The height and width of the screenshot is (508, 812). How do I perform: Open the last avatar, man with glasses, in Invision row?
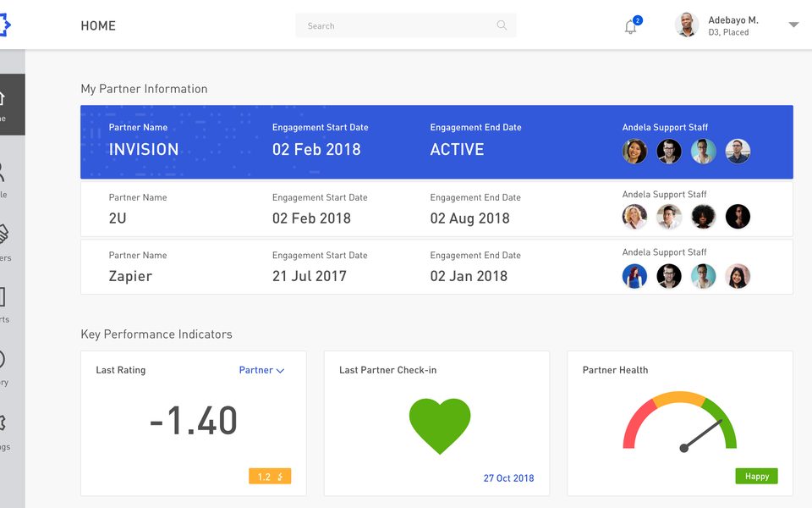(738, 152)
